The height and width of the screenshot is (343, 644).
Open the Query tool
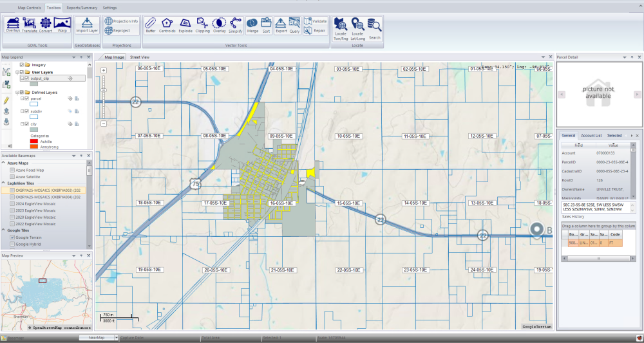294,26
